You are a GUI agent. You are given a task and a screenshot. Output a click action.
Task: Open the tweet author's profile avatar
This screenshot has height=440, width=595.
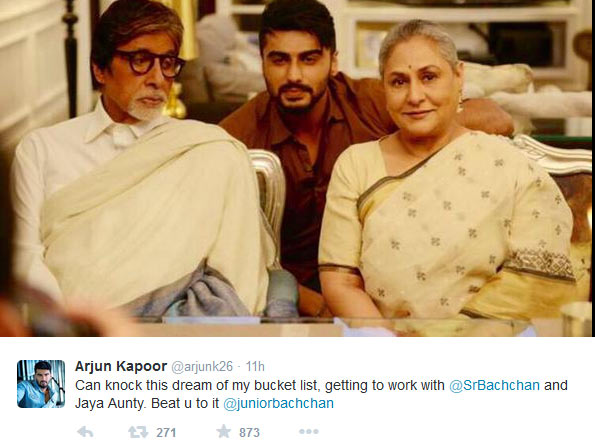(41, 384)
